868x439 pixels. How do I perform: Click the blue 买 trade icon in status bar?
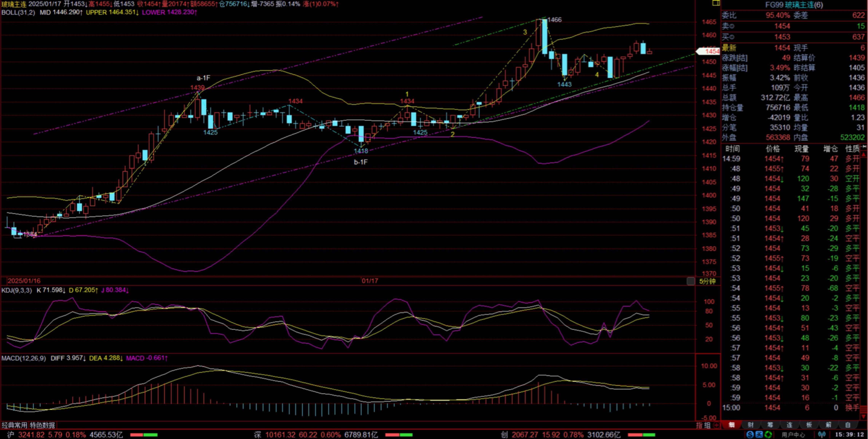pyautogui.click(x=759, y=435)
